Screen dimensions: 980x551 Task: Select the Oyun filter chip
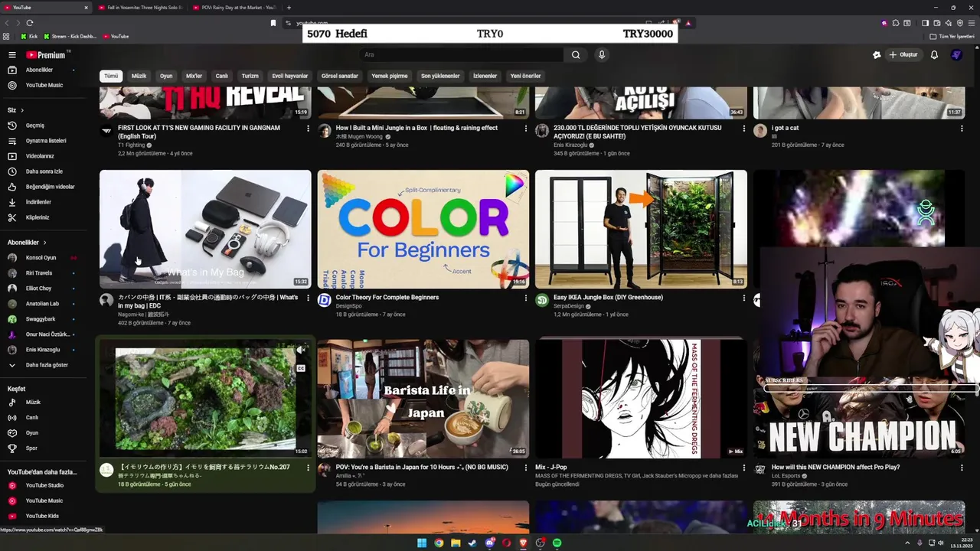coord(166,76)
